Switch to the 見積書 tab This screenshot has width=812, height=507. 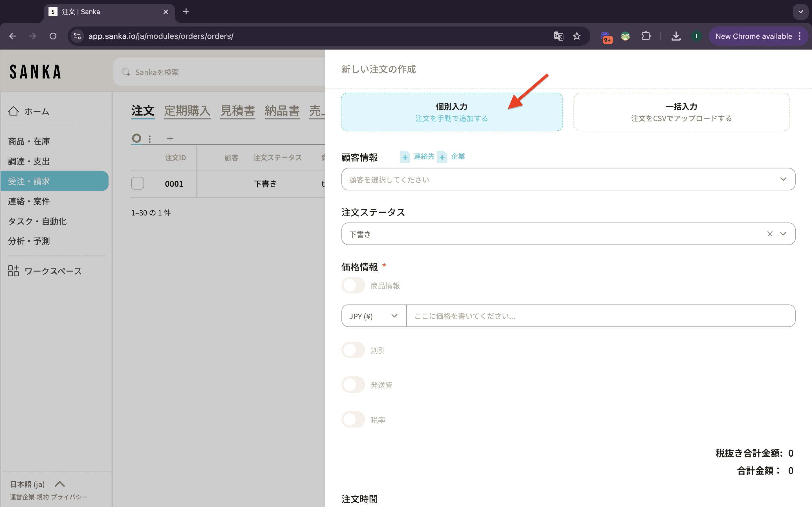[x=238, y=111]
